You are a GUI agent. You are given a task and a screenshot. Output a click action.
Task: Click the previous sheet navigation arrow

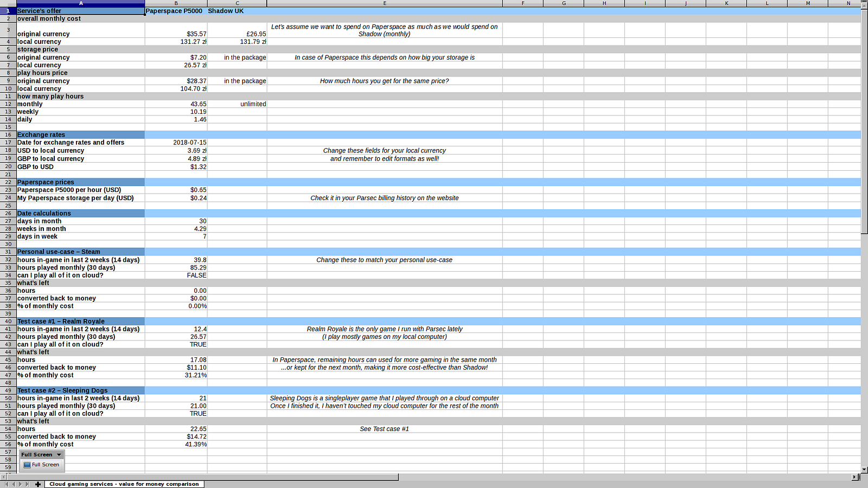pos(13,484)
